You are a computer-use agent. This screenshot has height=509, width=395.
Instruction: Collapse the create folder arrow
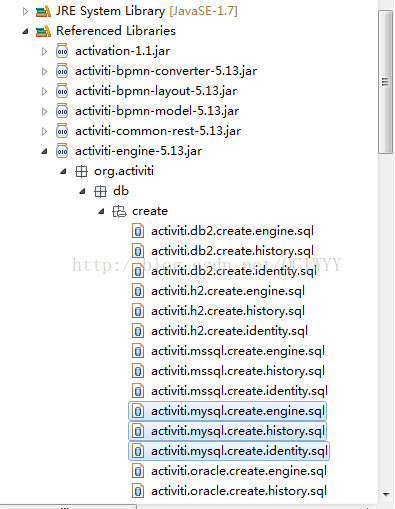(101, 212)
